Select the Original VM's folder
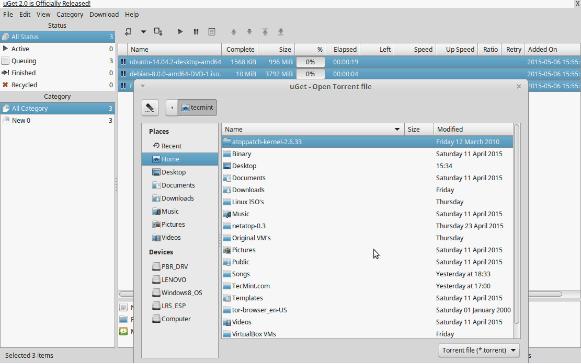The width and height of the screenshot is (581, 364). coord(368,238)
